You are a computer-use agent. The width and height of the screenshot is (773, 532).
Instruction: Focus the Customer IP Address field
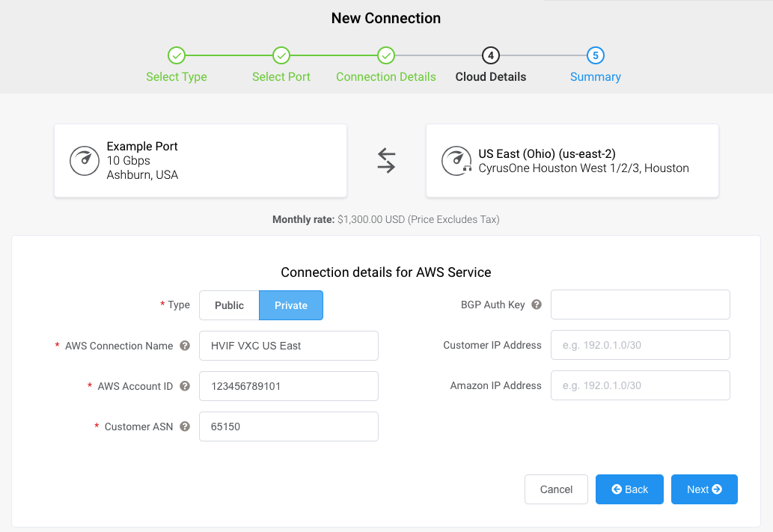pos(641,345)
